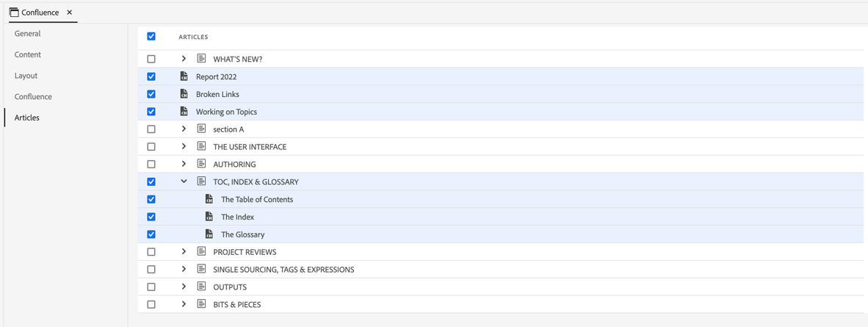Switch to the Layout tab
This screenshot has width=868, height=327.
[26, 76]
